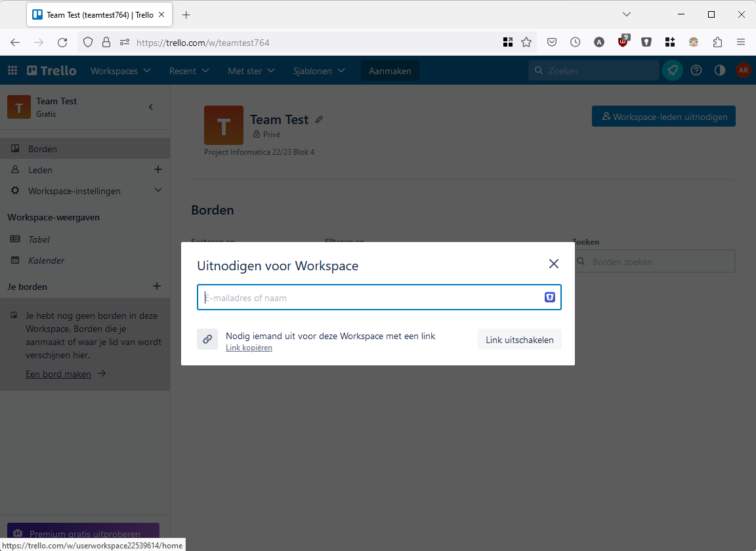Close the Uitnodigen voor Workspace dialog
Image resolution: width=756 pixels, height=551 pixels.
[x=554, y=264]
